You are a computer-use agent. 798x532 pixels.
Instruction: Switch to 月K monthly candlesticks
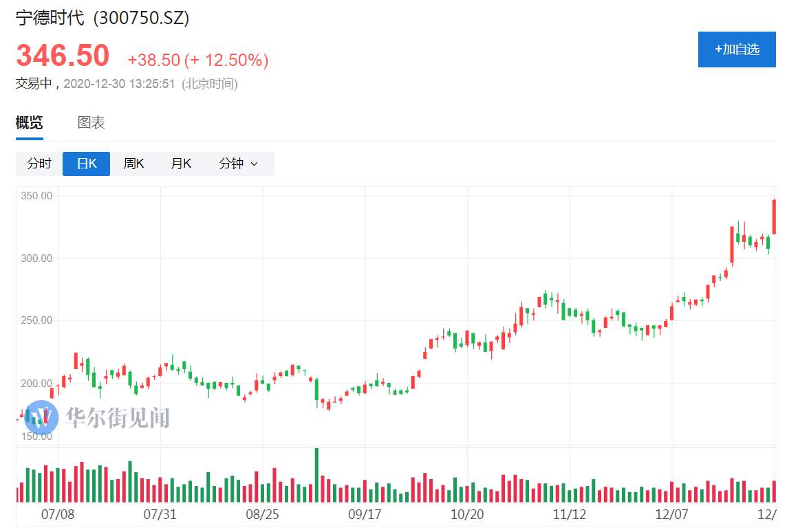[x=181, y=164]
